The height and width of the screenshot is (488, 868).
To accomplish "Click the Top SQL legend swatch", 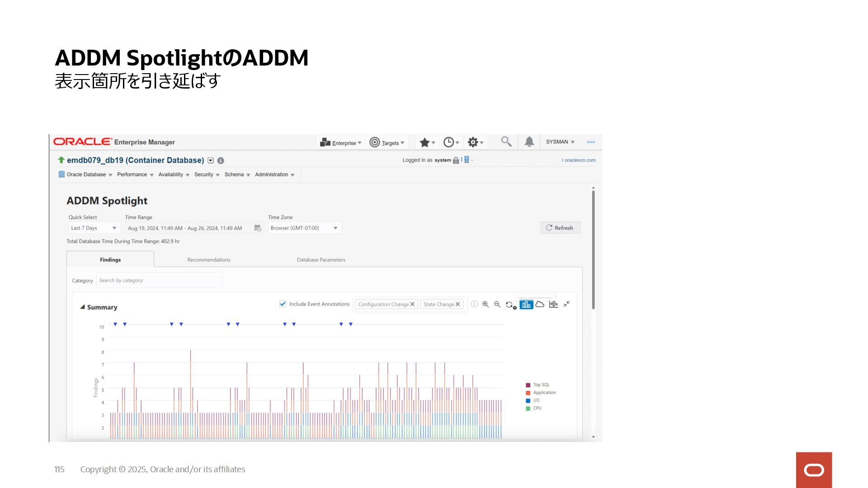I will tap(528, 385).
